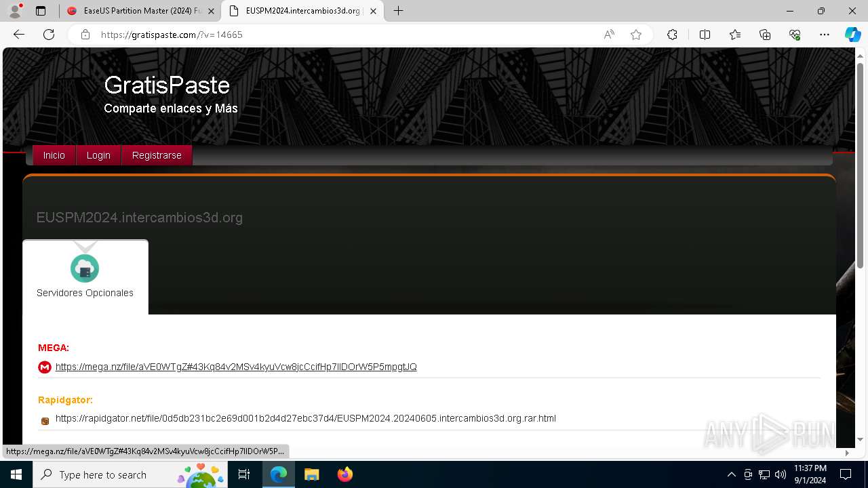Image resolution: width=868 pixels, height=488 pixels.
Task: Click the vertical scrollbar thumb
Action: [861, 165]
